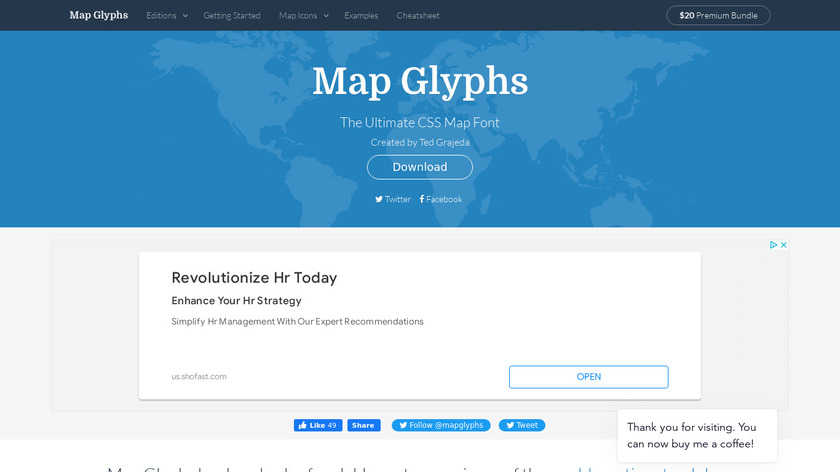Click the Twitter bird icon in hero
The width and height of the screenshot is (840, 472).
379,199
